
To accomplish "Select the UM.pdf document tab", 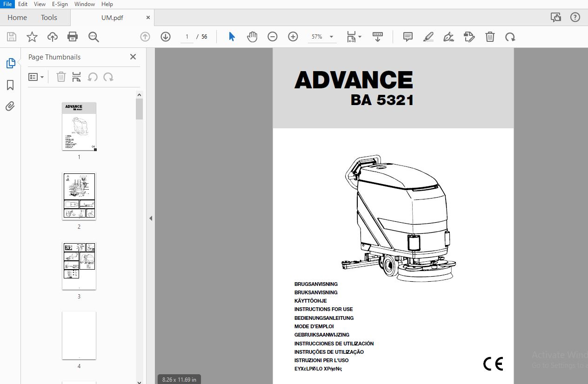I will [x=112, y=18].
